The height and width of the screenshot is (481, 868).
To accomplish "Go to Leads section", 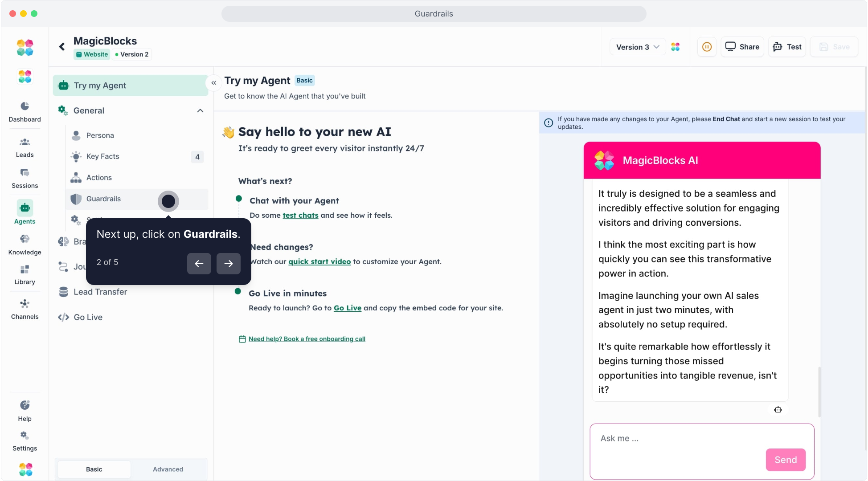I will point(25,147).
